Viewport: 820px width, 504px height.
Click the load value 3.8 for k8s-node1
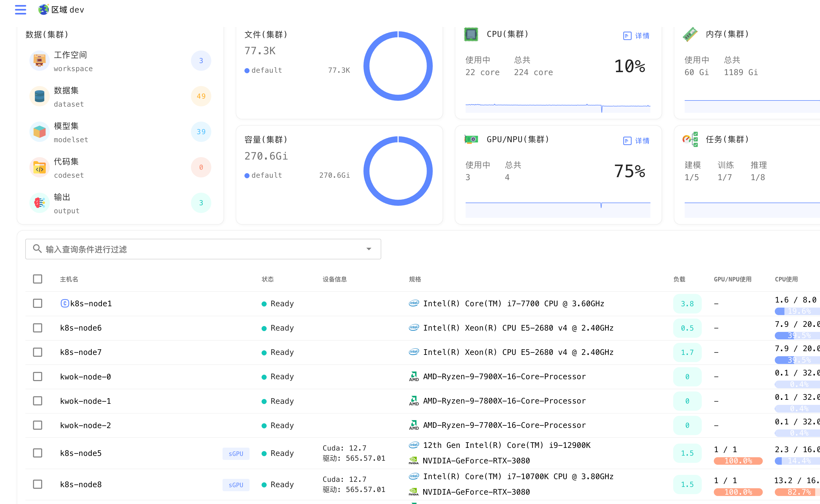pos(687,304)
